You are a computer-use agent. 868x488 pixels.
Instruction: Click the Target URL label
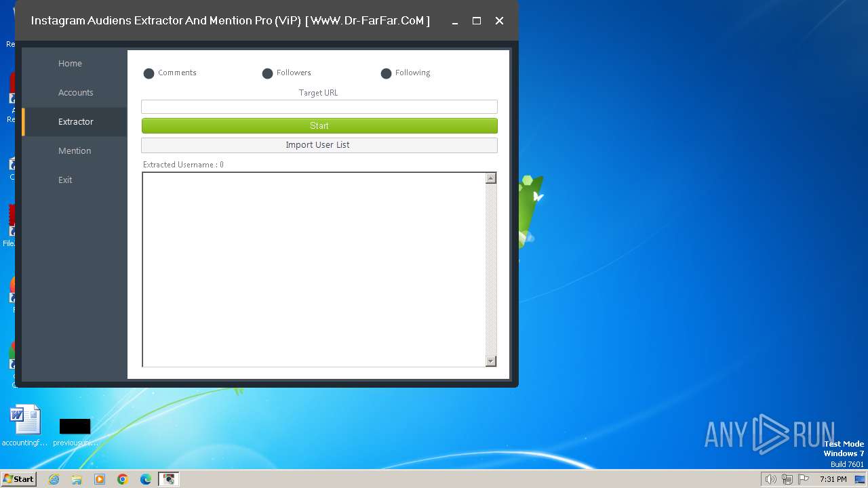coord(318,93)
